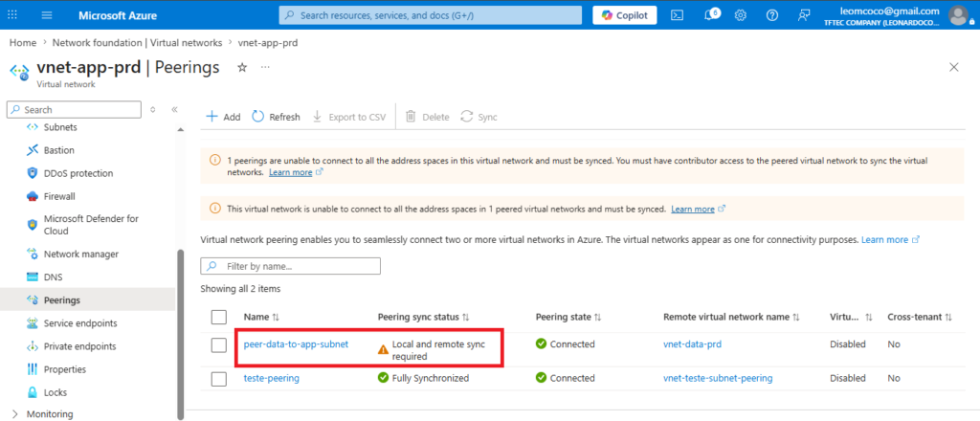
Task: Toggle the sidebar expand/collapse arrows next to search
Action: [x=153, y=109]
